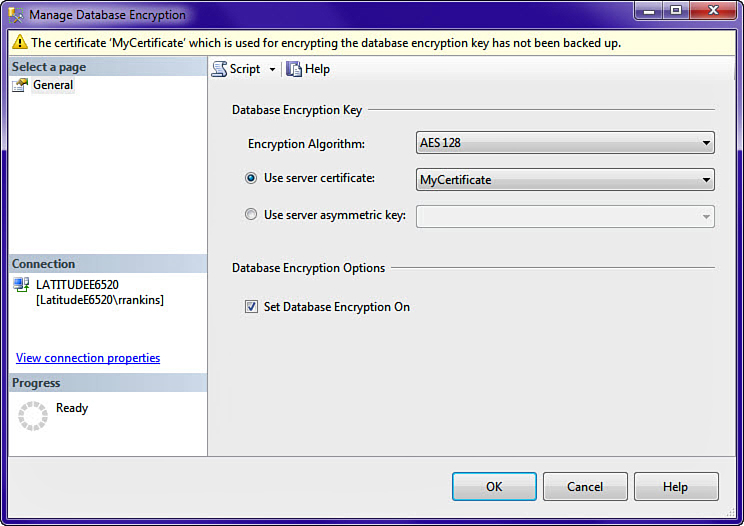Viewport: 744px width, 526px height.
Task: Open View connection properties link
Action: point(88,358)
